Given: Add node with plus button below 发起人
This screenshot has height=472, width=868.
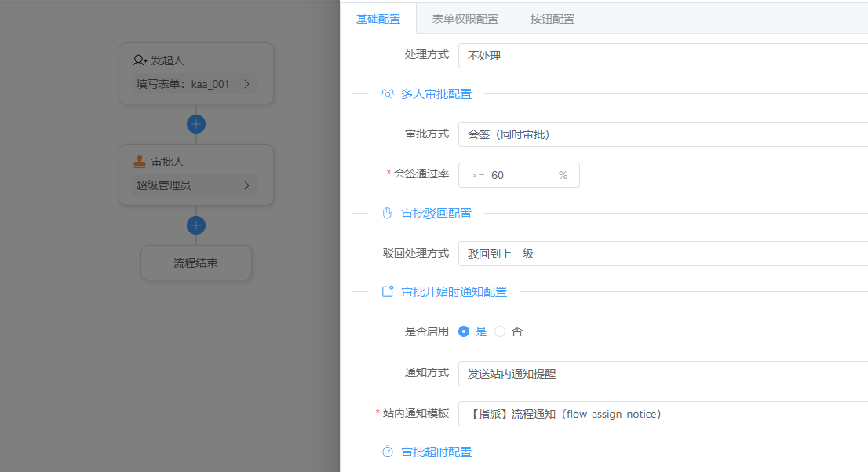Looking at the screenshot, I should [x=196, y=124].
